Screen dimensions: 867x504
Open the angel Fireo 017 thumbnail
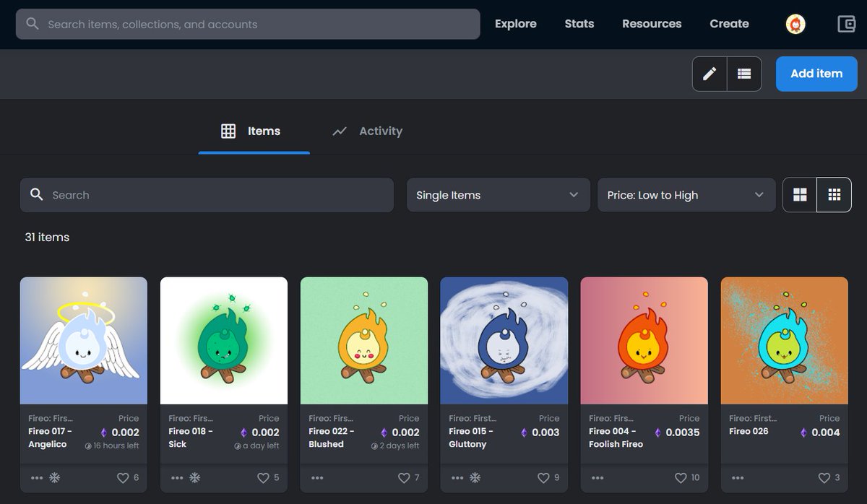(x=84, y=341)
